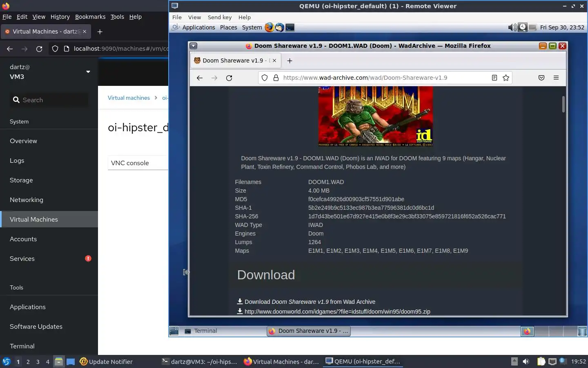Viewport: 588px width, 368px height.
Task: Click Virtual machines breadcrumb link
Action: (x=129, y=98)
